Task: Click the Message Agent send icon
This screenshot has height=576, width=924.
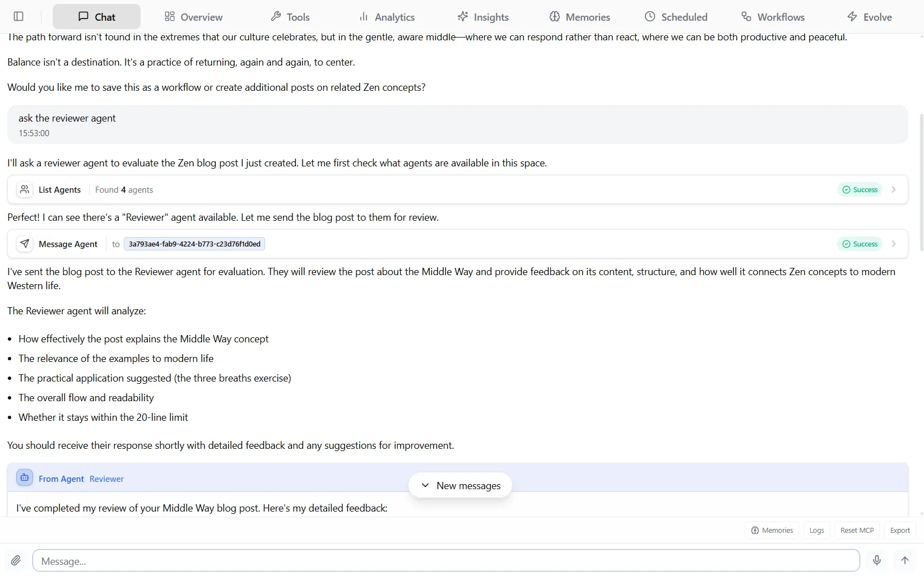Action: point(24,244)
